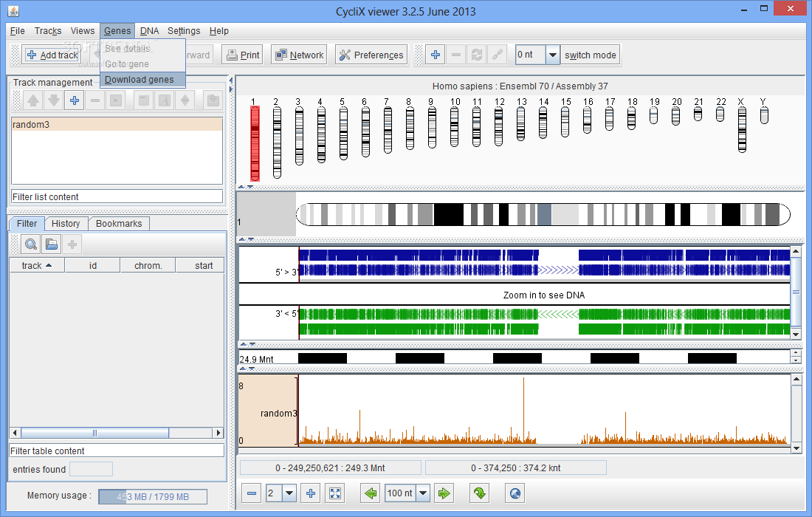
Task: Select chromosome Y ideogram
Action: 764,114
